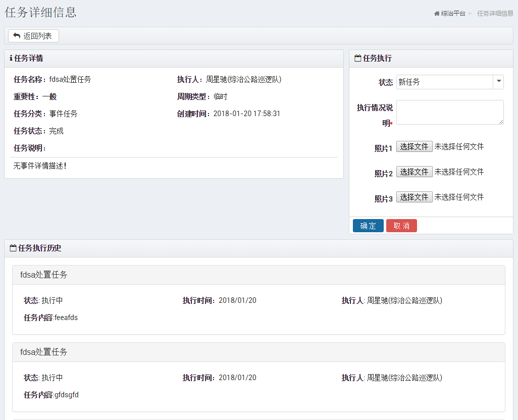The width and height of the screenshot is (518, 420).
Task: Click the 执行情况说明 text area
Action: 450,112
